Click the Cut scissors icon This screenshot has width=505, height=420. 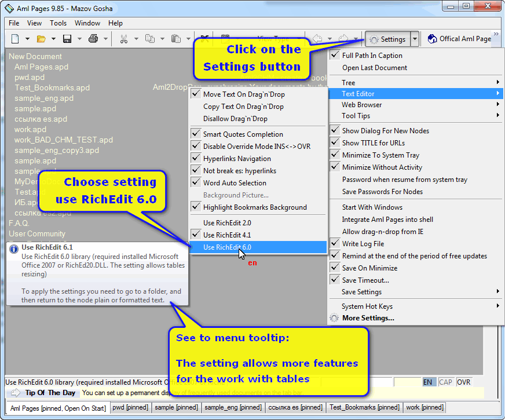click(124, 39)
